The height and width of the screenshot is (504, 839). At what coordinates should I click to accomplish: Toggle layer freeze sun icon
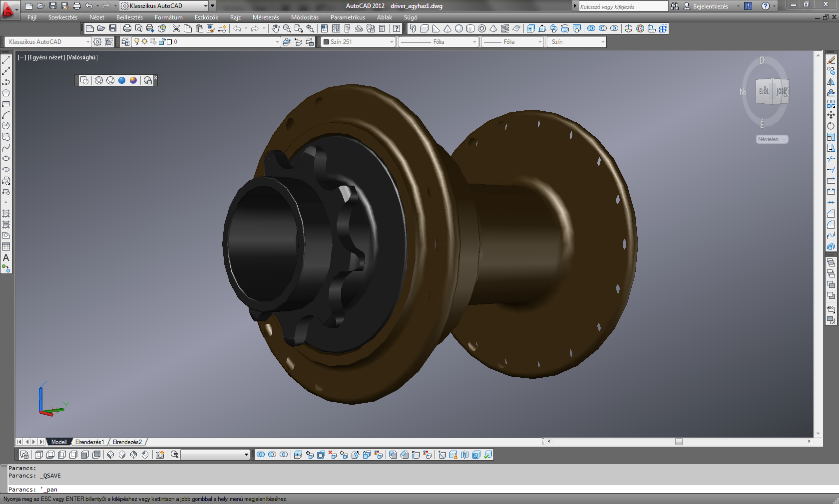click(x=145, y=42)
